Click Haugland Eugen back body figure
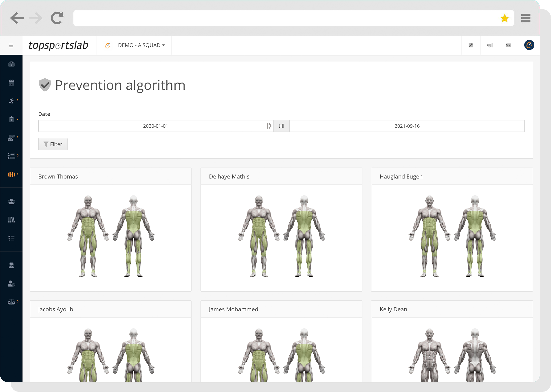Viewport: 551px width, 392px height. click(x=475, y=236)
